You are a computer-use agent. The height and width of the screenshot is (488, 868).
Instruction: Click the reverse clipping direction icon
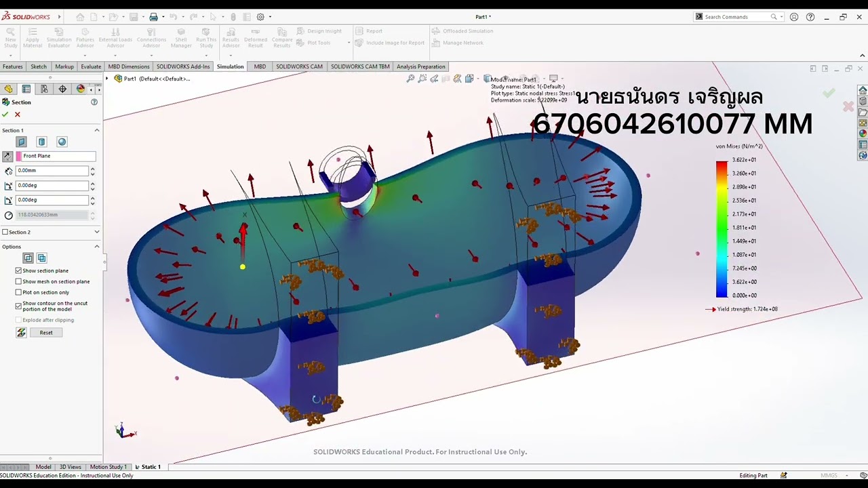tap(7, 156)
